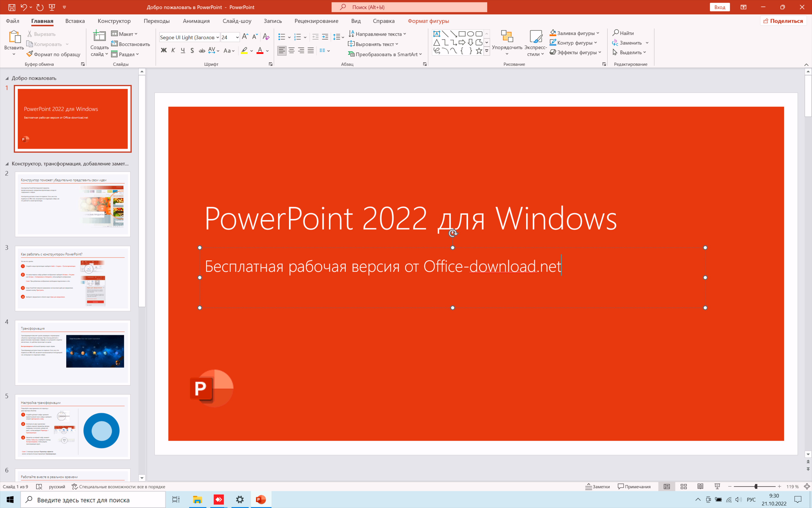Open Comments (Примечания) from status bar
This screenshot has height=508, width=812.
(634, 487)
